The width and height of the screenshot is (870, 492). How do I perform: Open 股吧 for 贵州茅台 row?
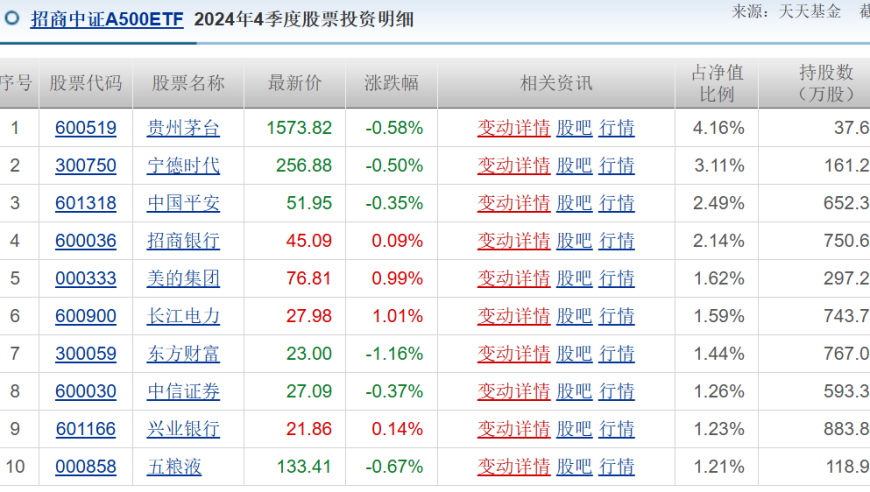[x=574, y=128]
